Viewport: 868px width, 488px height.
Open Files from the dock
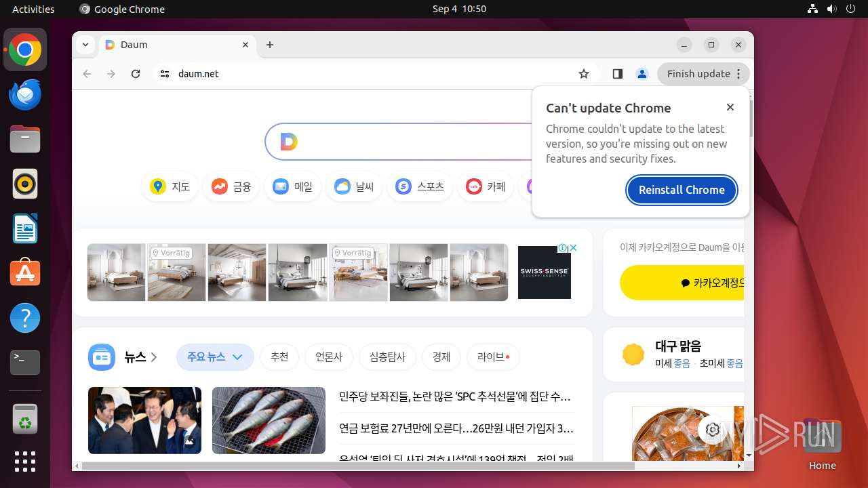click(25, 139)
